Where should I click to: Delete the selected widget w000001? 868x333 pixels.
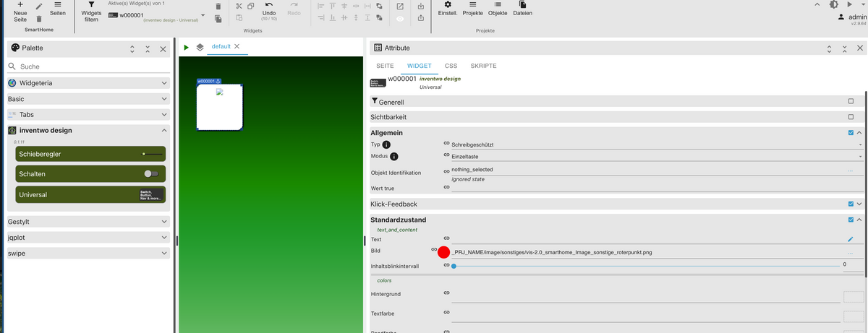point(218,7)
